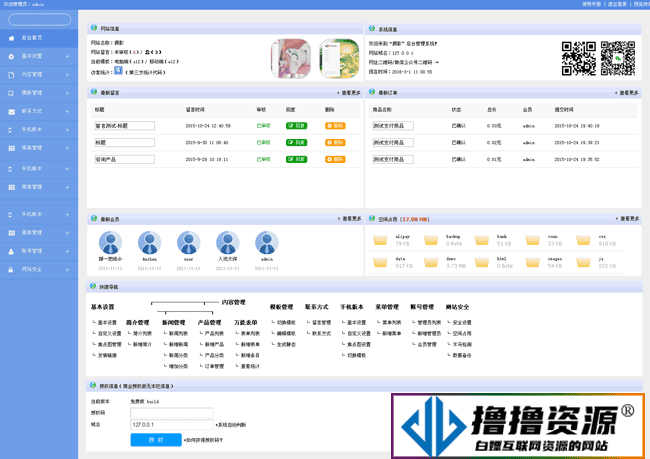The width and height of the screenshot is (650, 459).
Task: Focus the sidebar search box
Action: click(40, 19)
